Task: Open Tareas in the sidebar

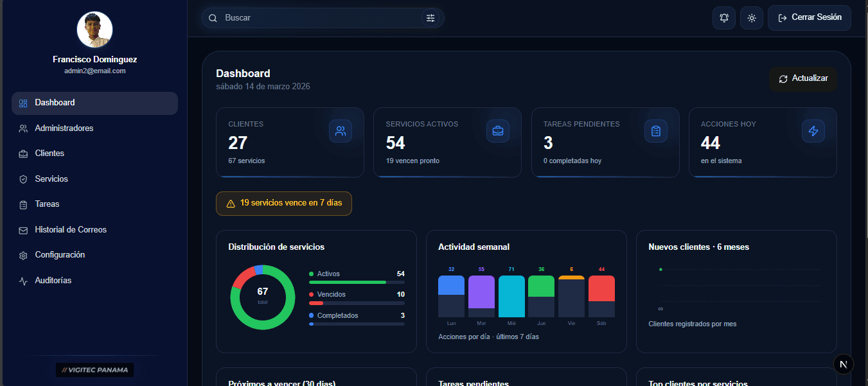Action: [94, 204]
